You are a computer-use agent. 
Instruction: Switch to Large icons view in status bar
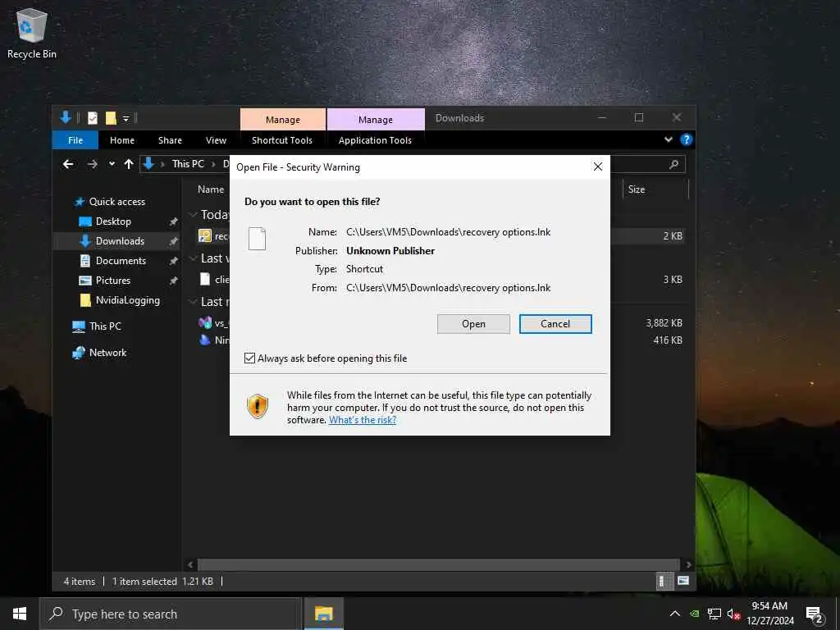coord(683,581)
